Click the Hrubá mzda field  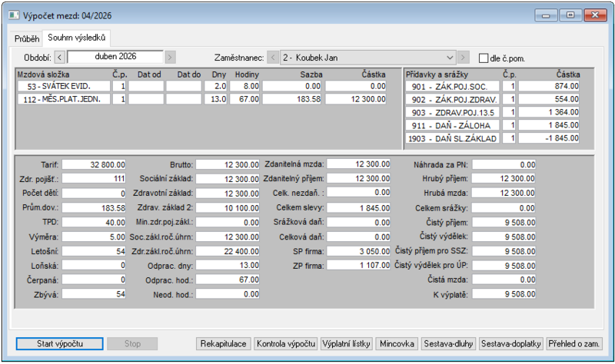[504, 193]
